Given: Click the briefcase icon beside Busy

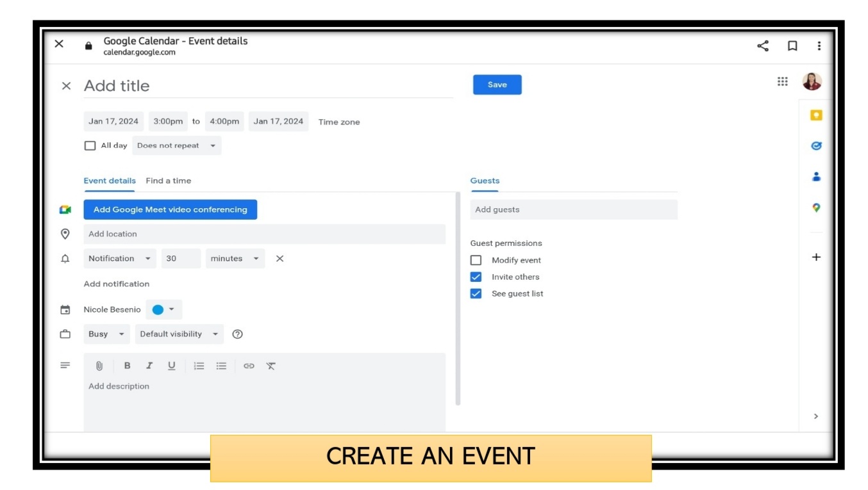Looking at the screenshot, I should coord(65,334).
